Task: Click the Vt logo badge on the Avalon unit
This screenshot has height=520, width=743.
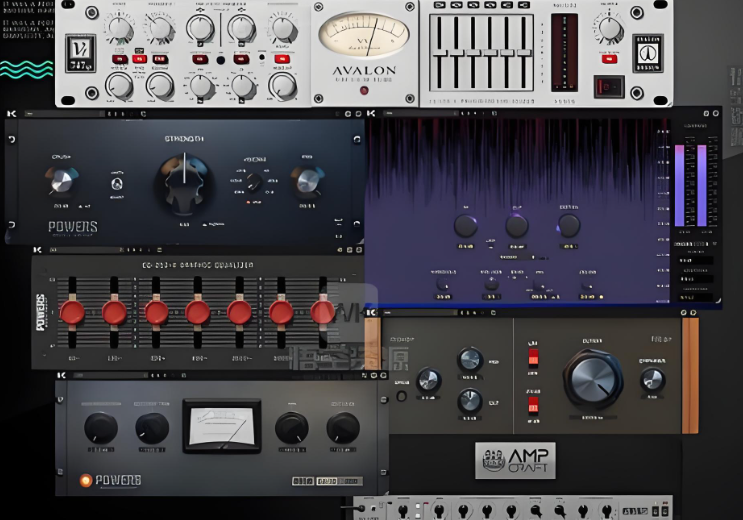Action: click(80, 54)
